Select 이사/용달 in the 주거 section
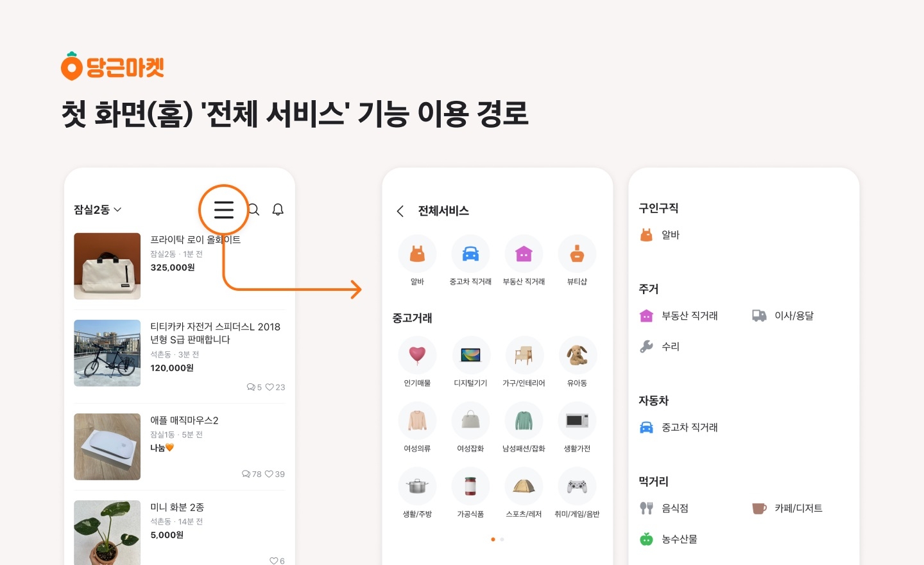This screenshot has width=924, height=565. pyautogui.click(x=794, y=315)
